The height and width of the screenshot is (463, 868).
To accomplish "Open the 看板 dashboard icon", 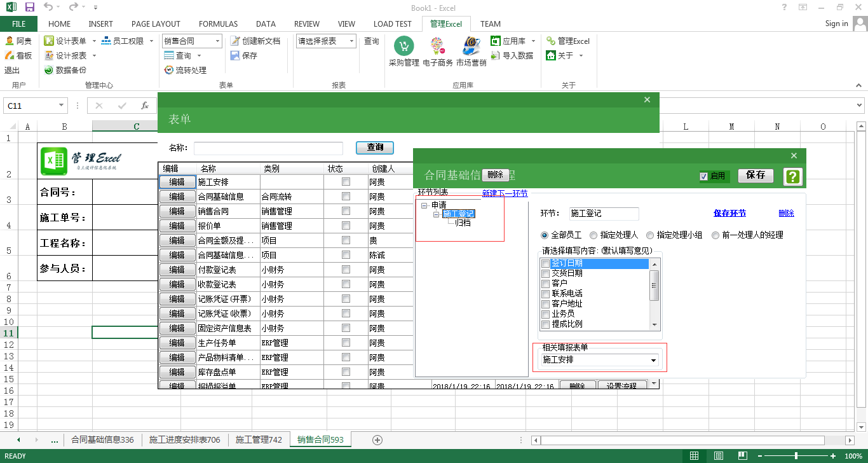I will [10, 55].
